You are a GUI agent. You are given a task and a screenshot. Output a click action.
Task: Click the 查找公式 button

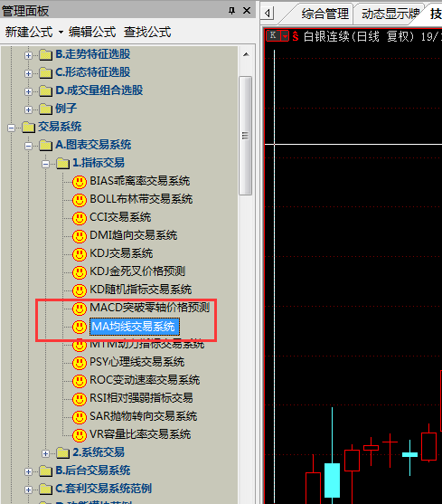click(147, 32)
